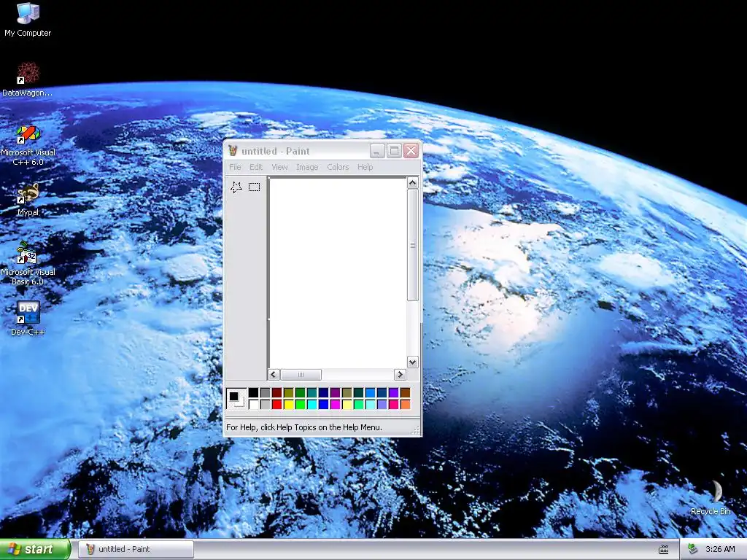
Task: Pick the violet color swatch
Action: click(x=393, y=393)
